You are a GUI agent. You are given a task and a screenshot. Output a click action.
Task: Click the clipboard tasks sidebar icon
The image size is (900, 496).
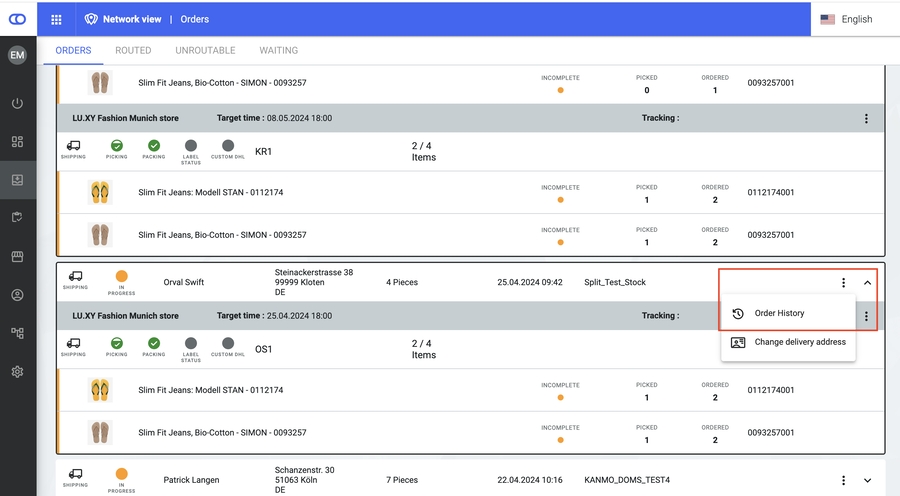pyautogui.click(x=17, y=218)
